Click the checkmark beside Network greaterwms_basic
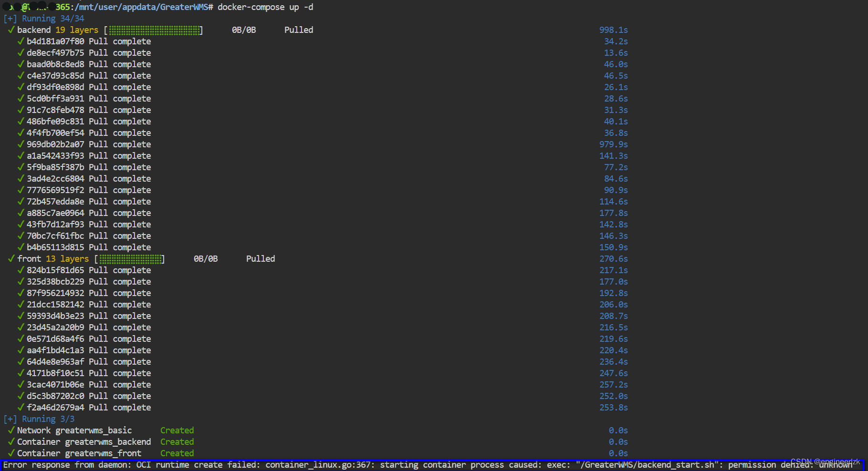The image size is (868, 471). [x=11, y=430]
